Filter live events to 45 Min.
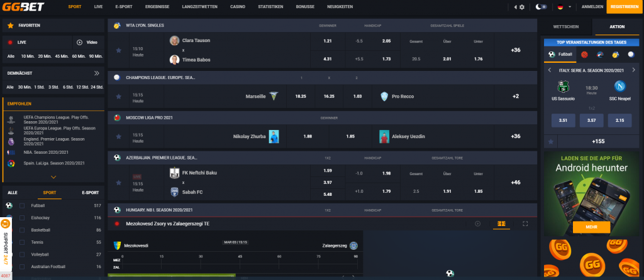Viewport: 644px width, 280px height. (62, 56)
